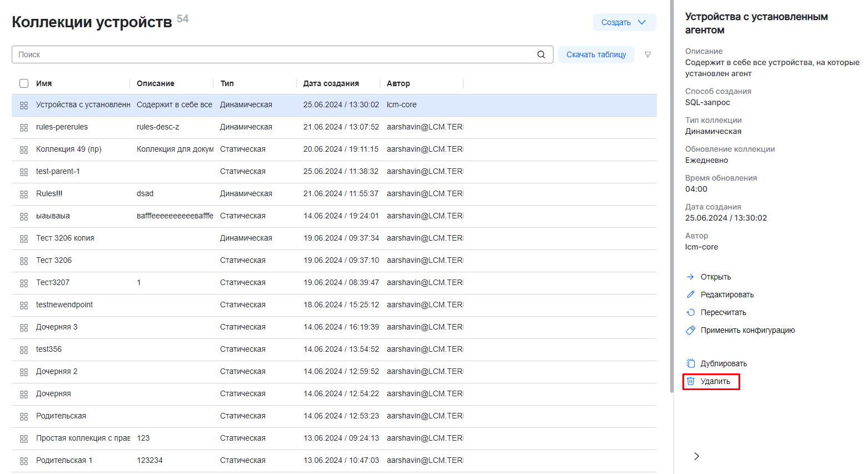Click the pencil icon for Редактировать
This screenshot has height=474, width=868.
(691, 295)
